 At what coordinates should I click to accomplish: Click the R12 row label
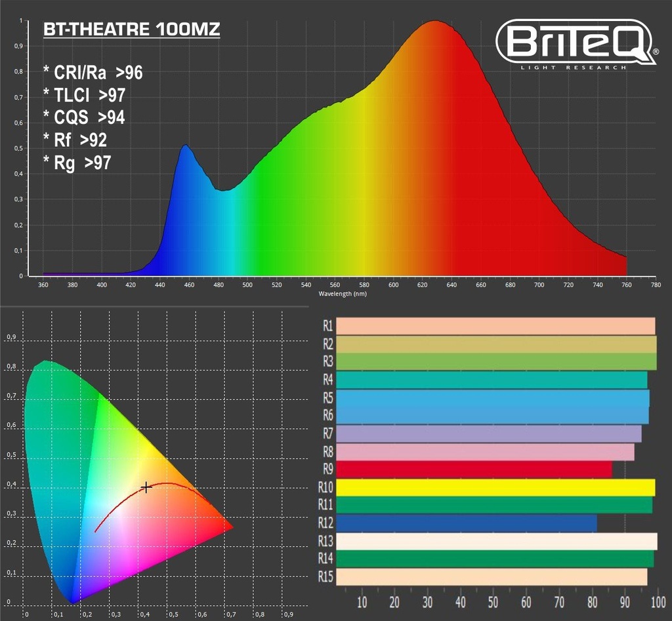(x=325, y=523)
